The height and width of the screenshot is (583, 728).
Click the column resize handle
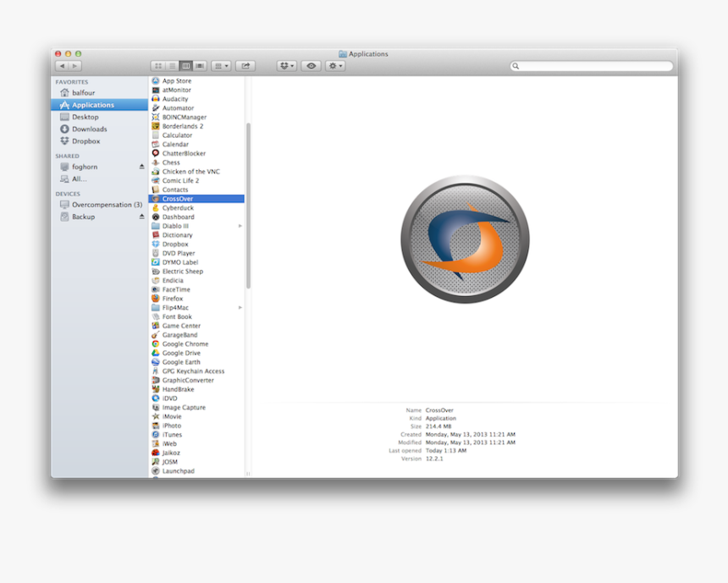[x=248, y=474]
